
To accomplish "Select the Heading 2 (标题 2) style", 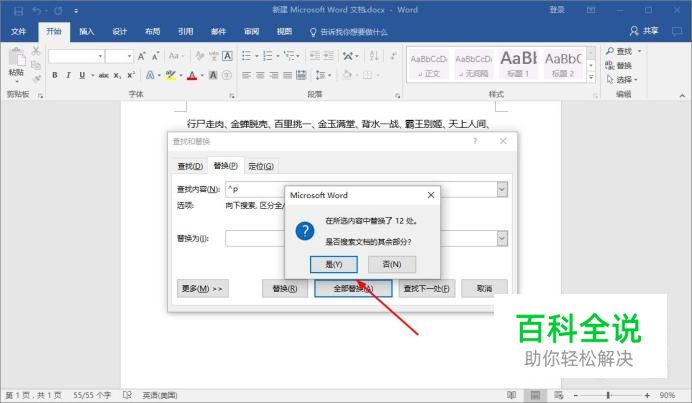I will pyautogui.click(x=563, y=65).
